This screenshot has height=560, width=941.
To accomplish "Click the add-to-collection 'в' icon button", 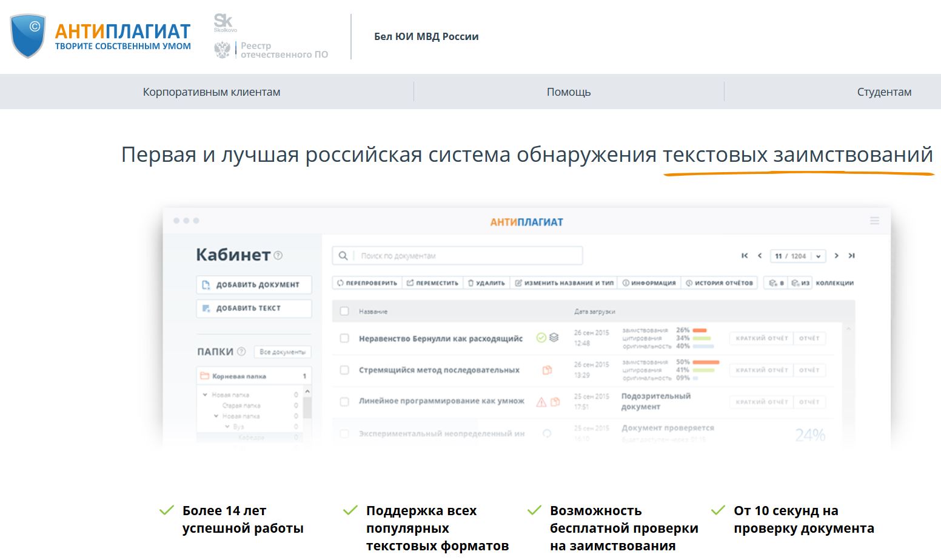I will click(777, 283).
